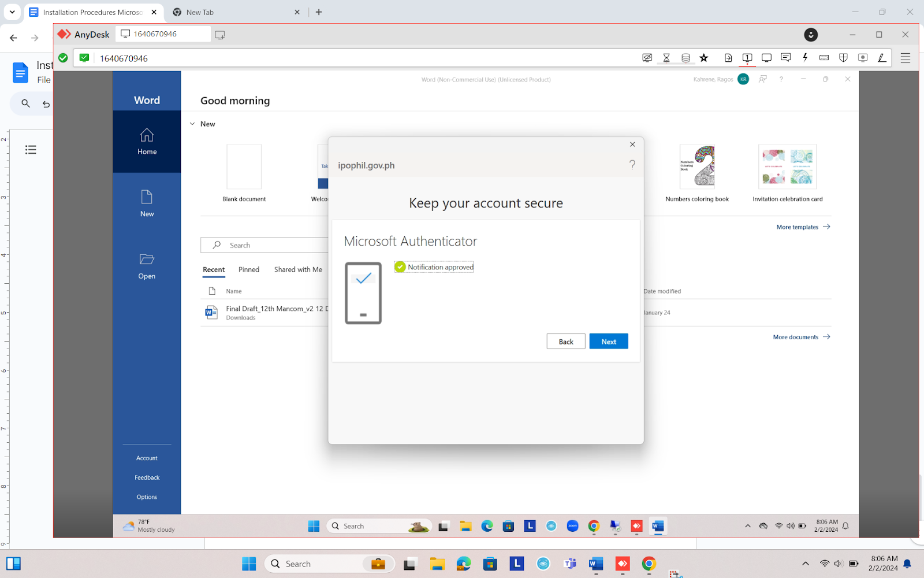This screenshot has width=924, height=578.
Task: Click remote taskbar File Explorer icon
Action: click(465, 526)
